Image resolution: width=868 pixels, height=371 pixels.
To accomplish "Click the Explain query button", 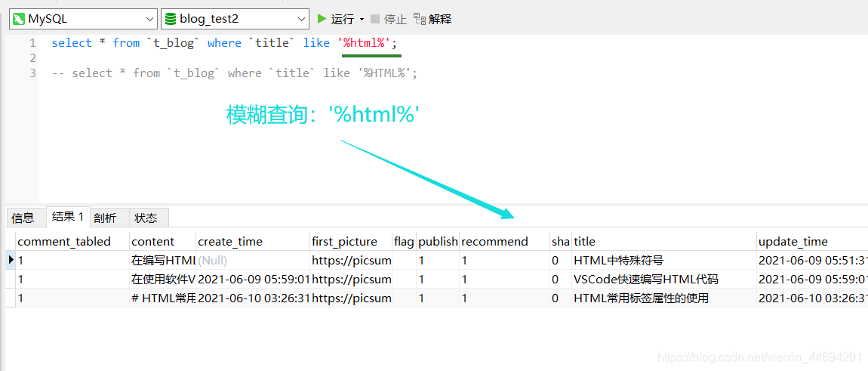I will point(432,19).
